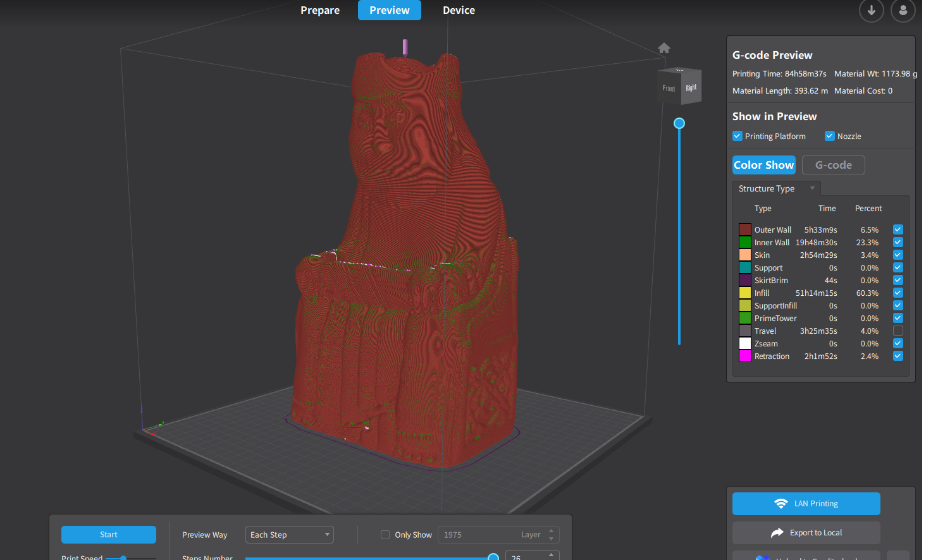Click the layer stepper up arrow

[x=551, y=531]
